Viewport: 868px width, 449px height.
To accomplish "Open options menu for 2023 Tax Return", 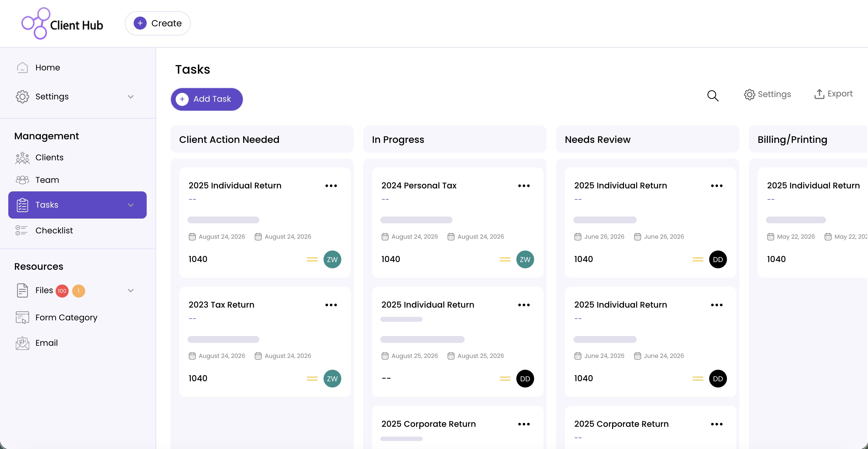I will (x=331, y=305).
